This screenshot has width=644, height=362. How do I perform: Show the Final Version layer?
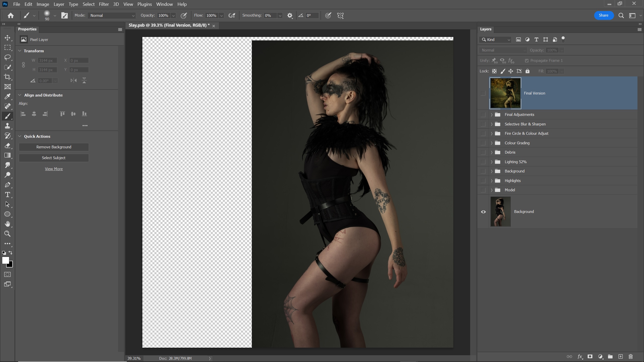pos(483,93)
